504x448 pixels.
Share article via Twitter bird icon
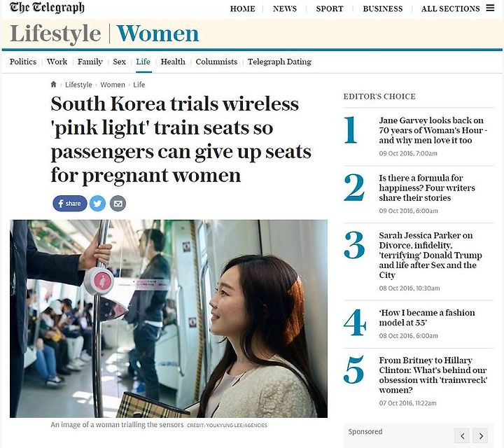[x=97, y=204]
